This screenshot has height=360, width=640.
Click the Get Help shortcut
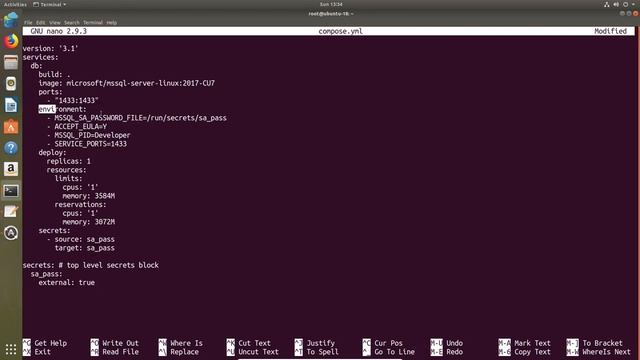click(x=45, y=343)
